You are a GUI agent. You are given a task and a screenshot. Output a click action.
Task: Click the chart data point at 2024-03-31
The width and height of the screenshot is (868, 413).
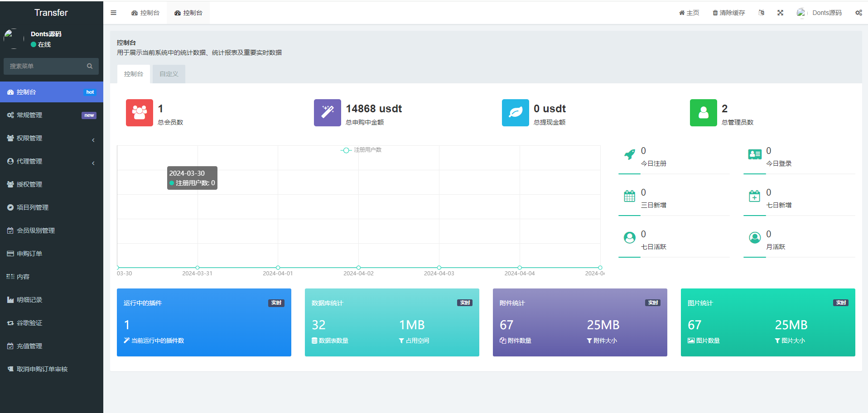point(198,268)
